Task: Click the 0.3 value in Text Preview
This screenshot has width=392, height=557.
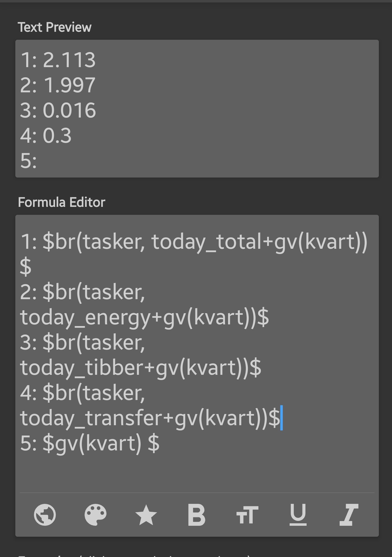Action: [x=57, y=136]
